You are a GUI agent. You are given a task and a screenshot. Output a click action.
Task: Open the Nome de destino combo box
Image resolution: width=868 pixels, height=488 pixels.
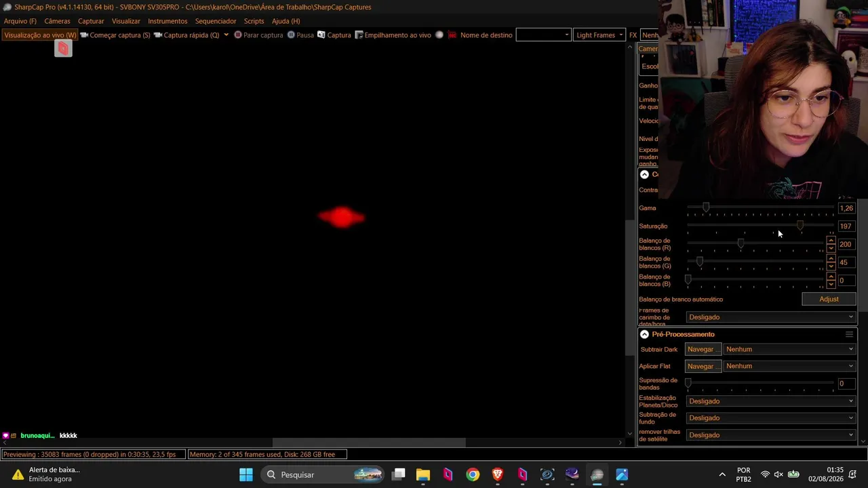[543, 35]
